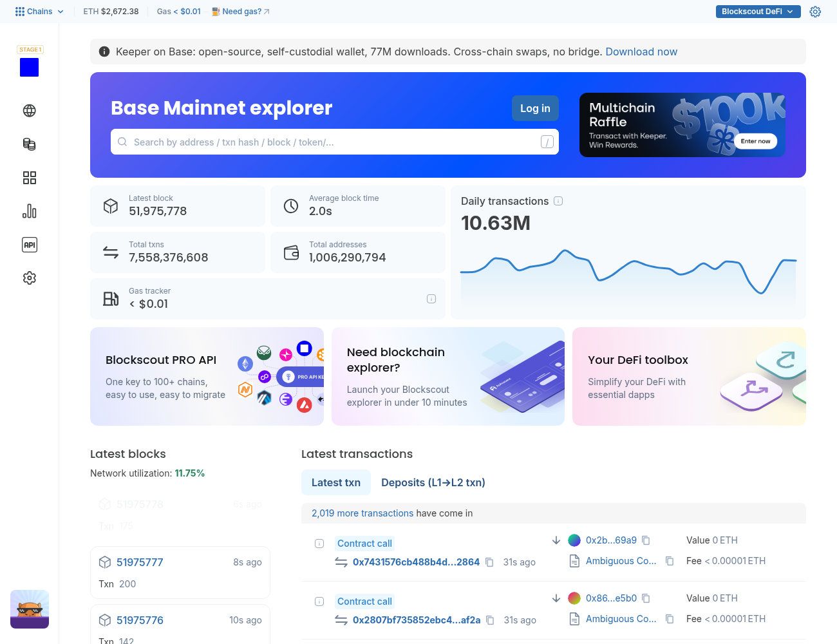Screen dimensions: 837x644
Task: Click the search input field
Action: point(335,142)
